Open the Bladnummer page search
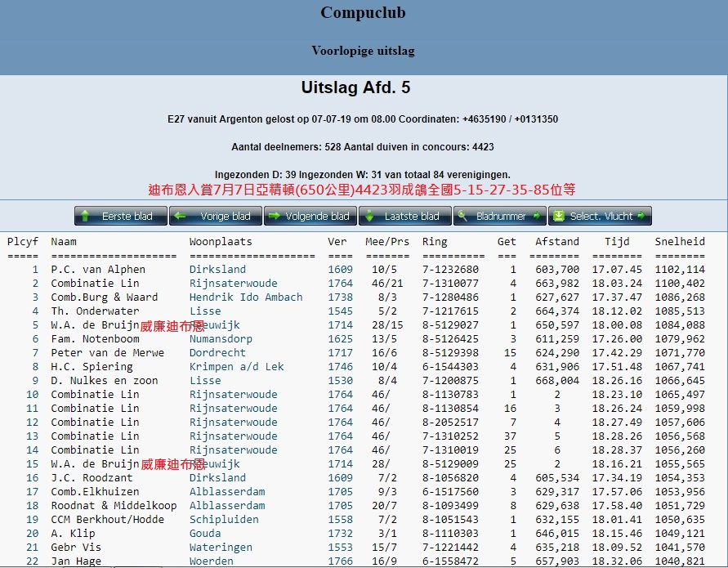 (500, 216)
